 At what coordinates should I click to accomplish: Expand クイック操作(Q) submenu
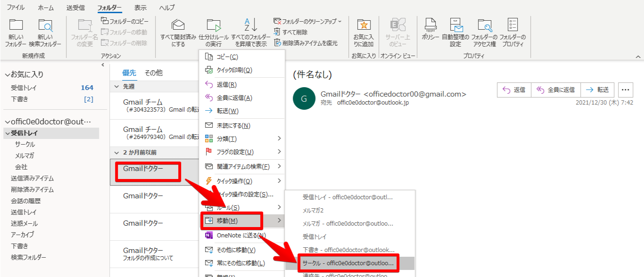tap(242, 181)
